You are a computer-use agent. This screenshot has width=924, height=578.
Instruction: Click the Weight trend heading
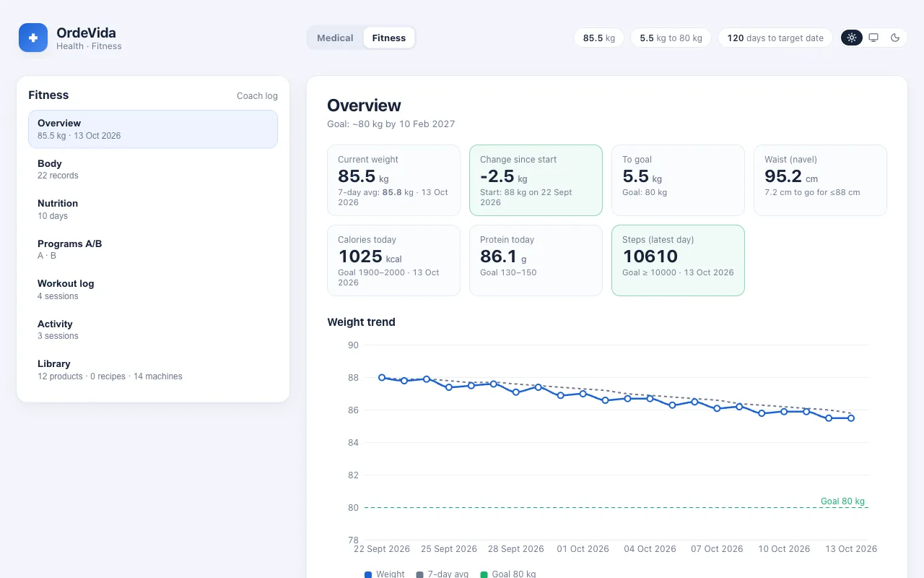click(x=361, y=322)
